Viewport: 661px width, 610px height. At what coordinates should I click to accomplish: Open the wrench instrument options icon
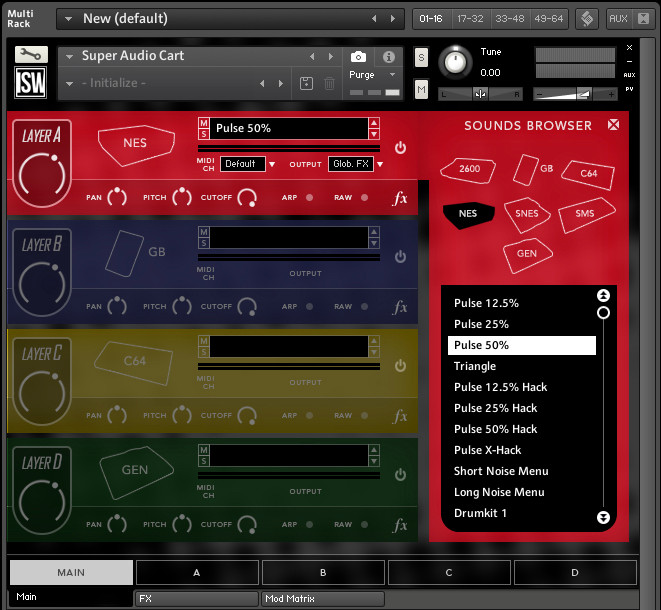tap(31, 54)
